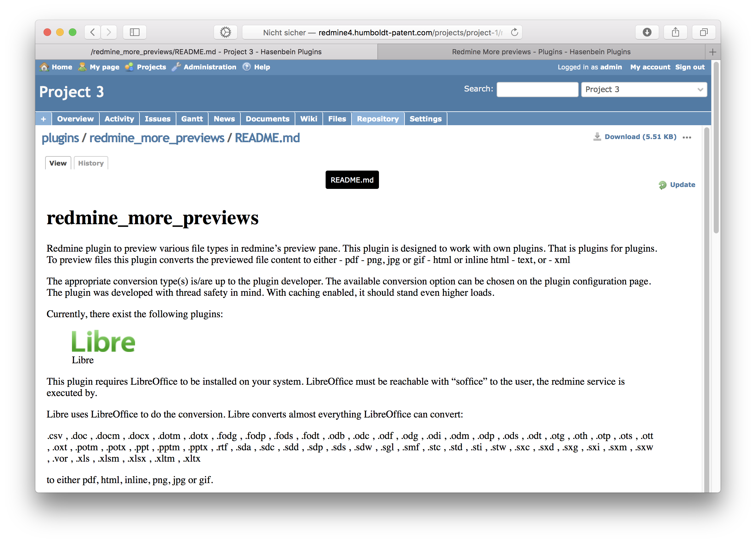Screen dimensions: 756x543
Task: Select the README.md - Project 3 browser tab
Action: [x=206, y=52]
